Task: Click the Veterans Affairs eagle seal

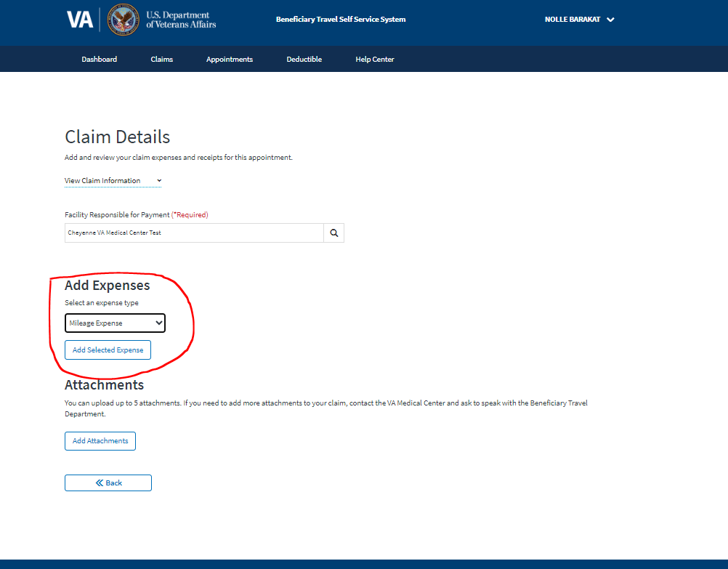Action: coord(124,20)
